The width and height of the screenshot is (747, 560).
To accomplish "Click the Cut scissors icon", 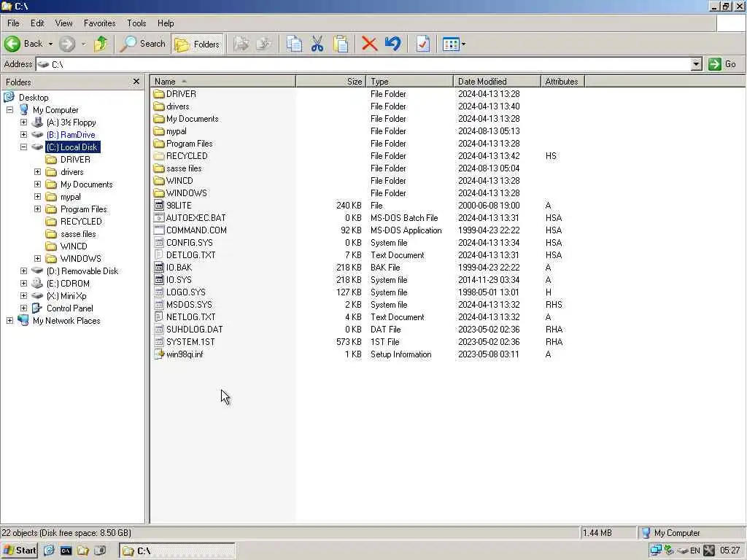I will coord(317,44).
